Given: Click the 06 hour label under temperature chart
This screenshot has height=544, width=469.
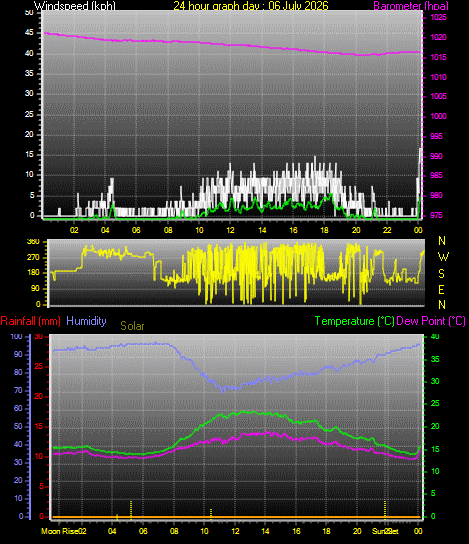Looking at the screenshot, I should pyautogui.click(x=143, y=531).
